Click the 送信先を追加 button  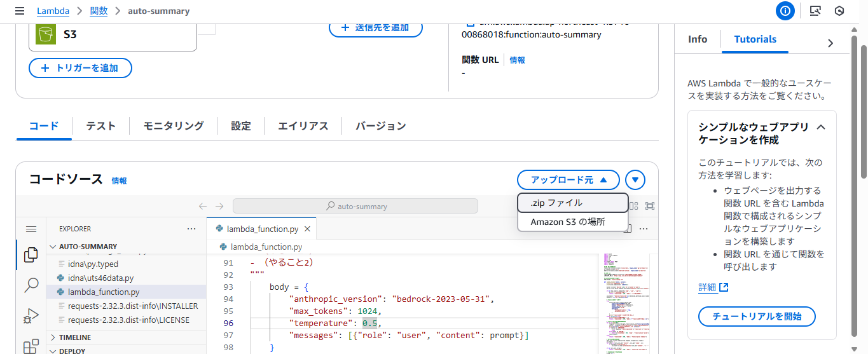[376, 27]
